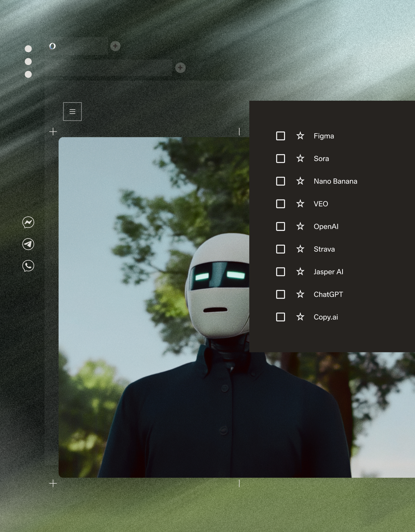
Task: Add a new tab in second tab row
Action: point(180,67)
